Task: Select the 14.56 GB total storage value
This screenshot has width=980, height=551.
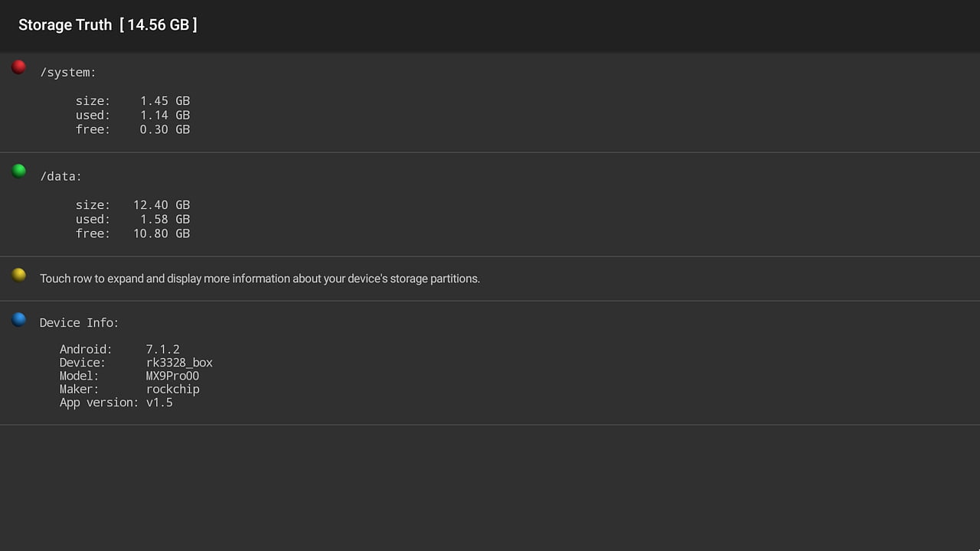Action: 158,24
